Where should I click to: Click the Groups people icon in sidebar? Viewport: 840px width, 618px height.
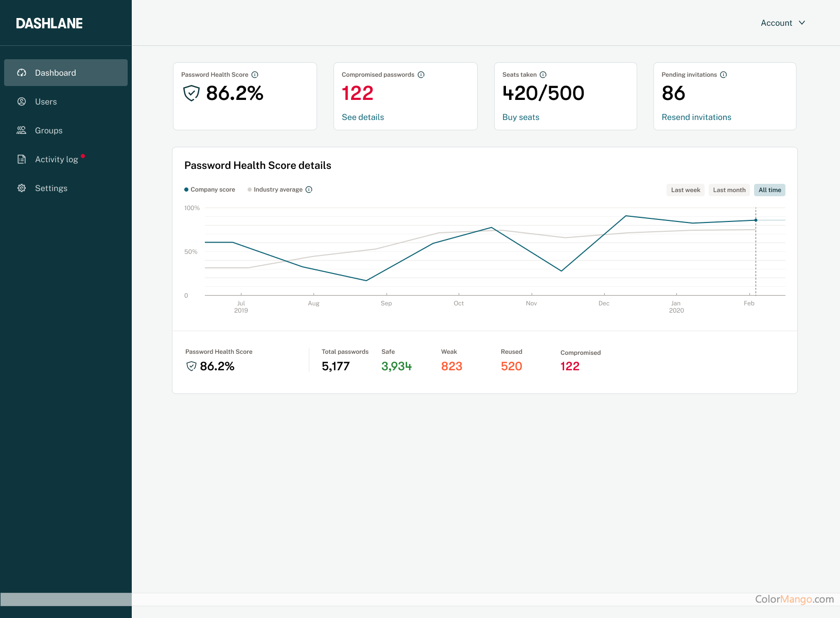(22, 130)
